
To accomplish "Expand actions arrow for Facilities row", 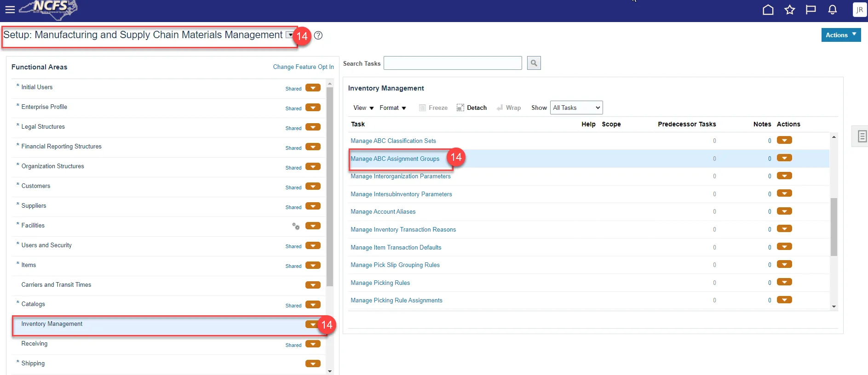I will click(x=313, y=226).
